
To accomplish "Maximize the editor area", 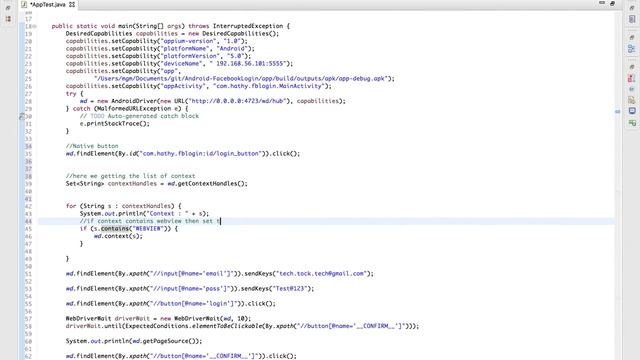I will click(x=612, y=3).
